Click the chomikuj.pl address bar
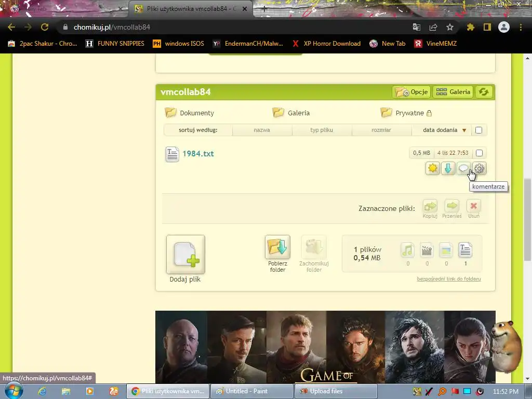Image resolution: width=532 pixels, height=399 pixels. tap(234, 27)
